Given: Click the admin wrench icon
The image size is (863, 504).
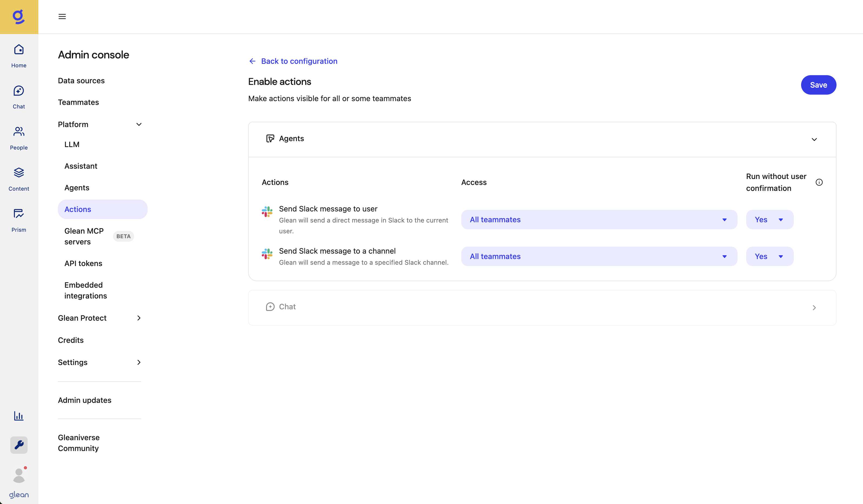Looking at the screenshot, I should pyautogui.click(x=19, y=445).
